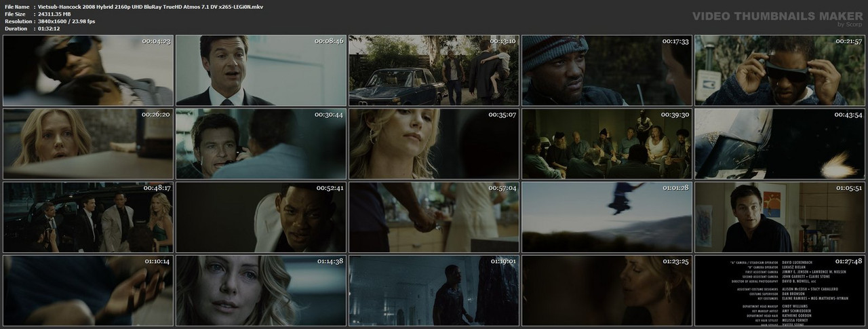Open the thumbnail timestamped 00:26:20
868x329 pixels.
87,144
